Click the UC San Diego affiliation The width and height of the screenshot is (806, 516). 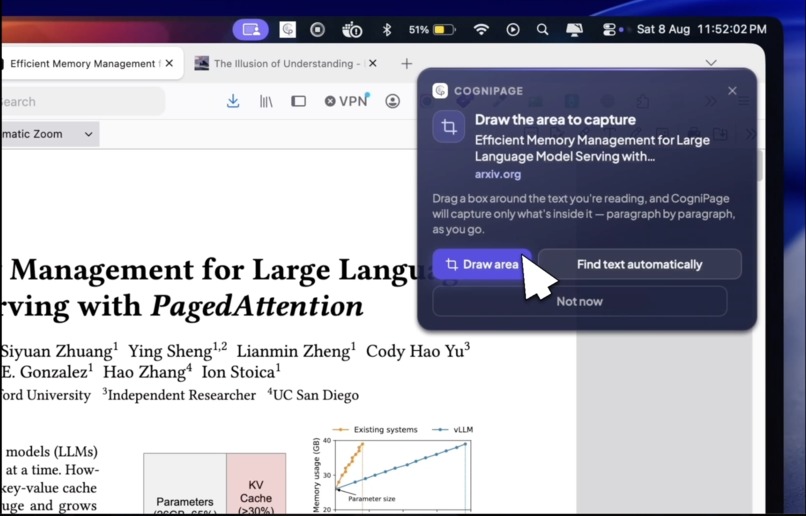[313, 395]
